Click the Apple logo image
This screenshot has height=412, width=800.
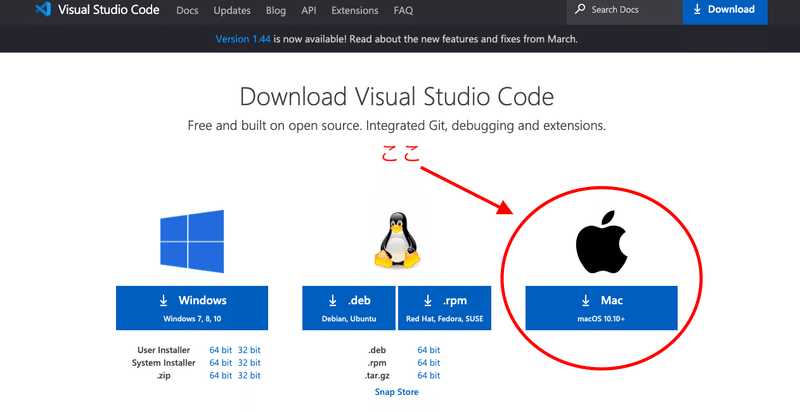click(x=602, y=243)
